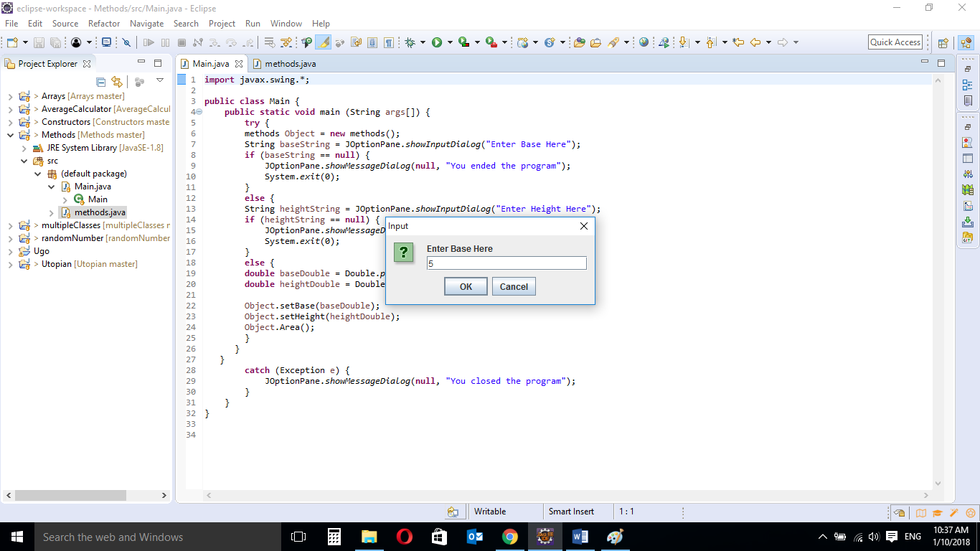
Task: Toggle Use Step Filters button
Action: (286, 42)
